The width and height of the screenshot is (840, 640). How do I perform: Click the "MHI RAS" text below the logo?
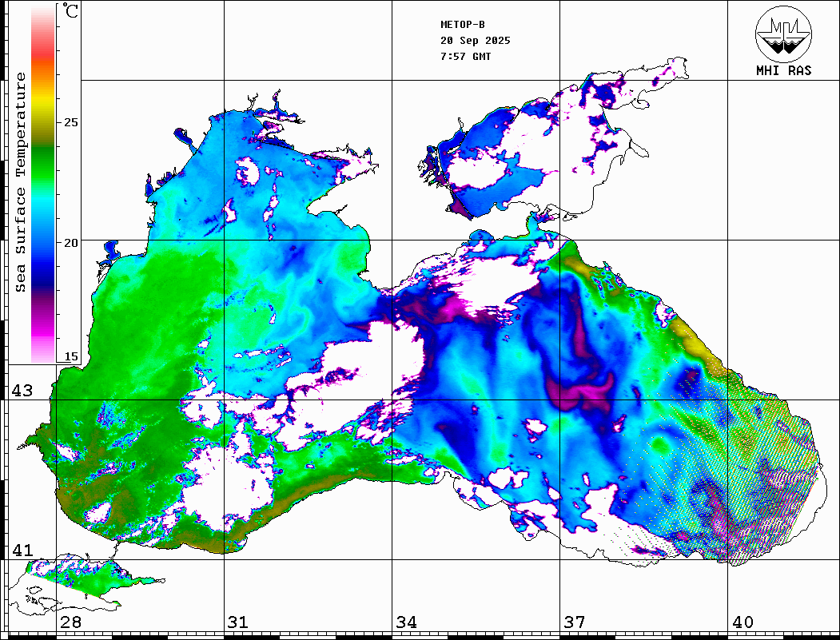coord(783,70)
